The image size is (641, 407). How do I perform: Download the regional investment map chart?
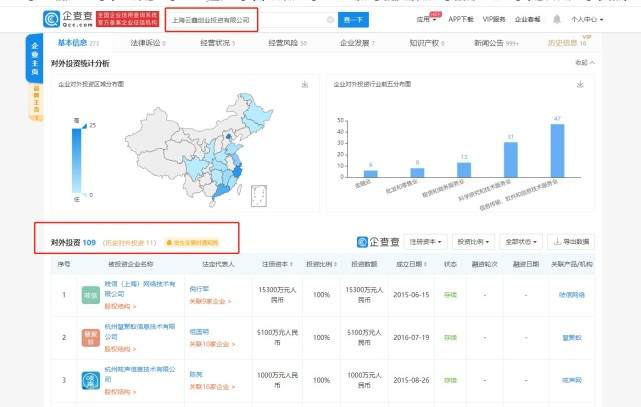305,84
